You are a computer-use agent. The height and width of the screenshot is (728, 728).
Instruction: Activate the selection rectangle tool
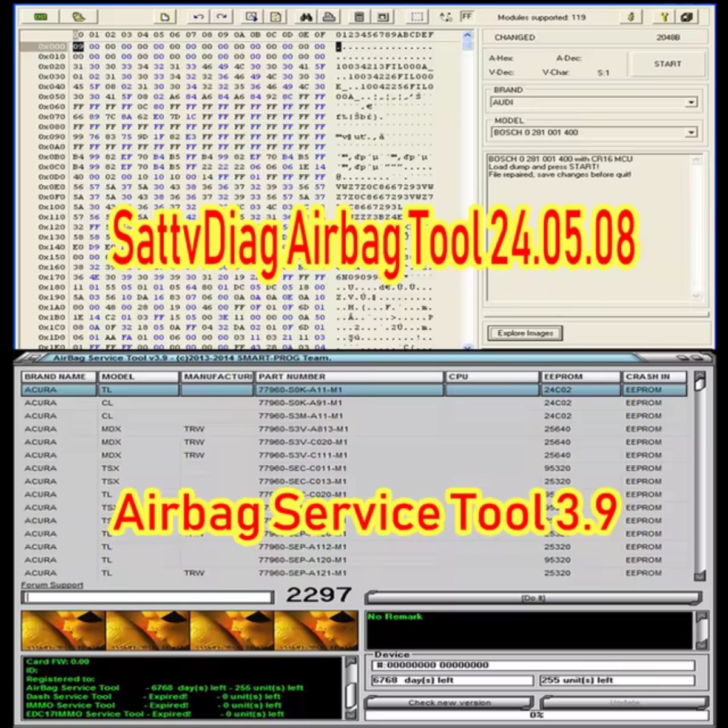click(x=417, y=16)
